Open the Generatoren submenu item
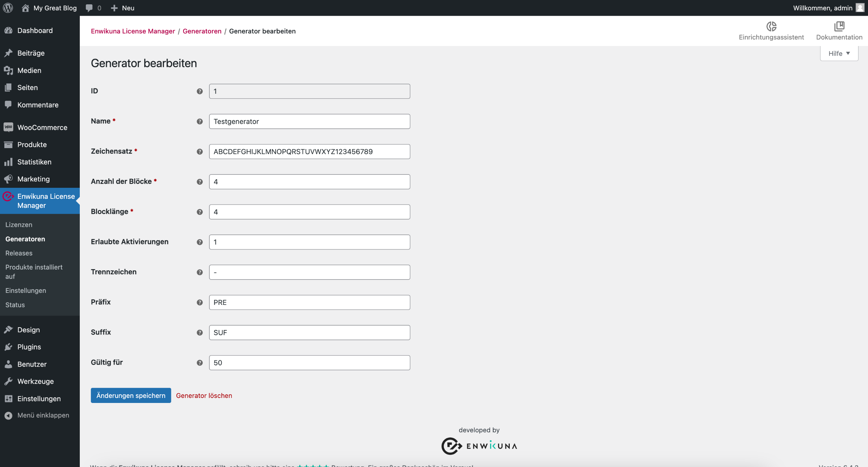This screenshot has width=868, height=467. coord(25,239)
